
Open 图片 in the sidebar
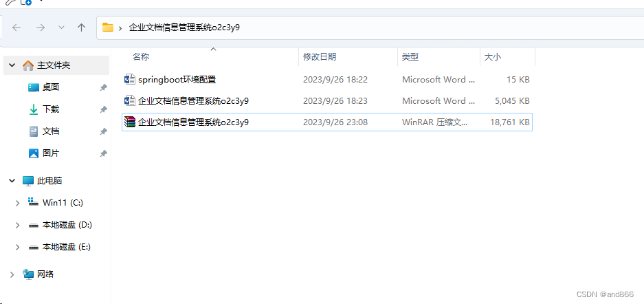coord(51,153)
